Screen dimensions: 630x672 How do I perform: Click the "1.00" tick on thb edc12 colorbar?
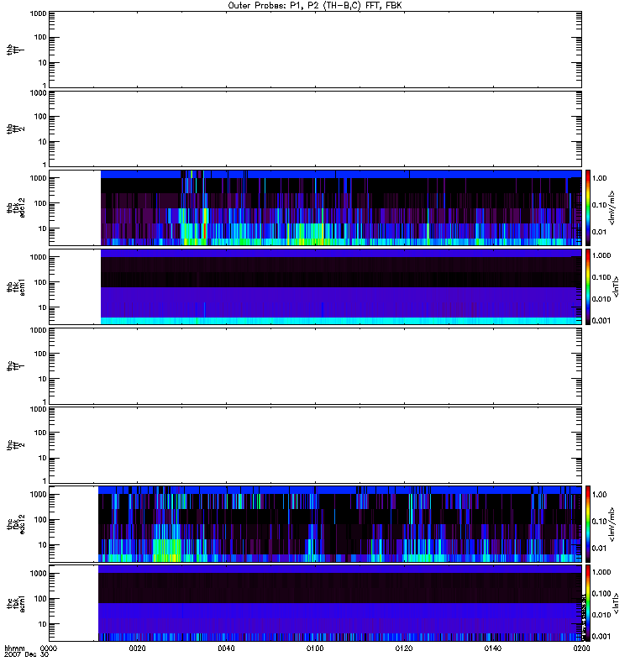tap(600, 178)
